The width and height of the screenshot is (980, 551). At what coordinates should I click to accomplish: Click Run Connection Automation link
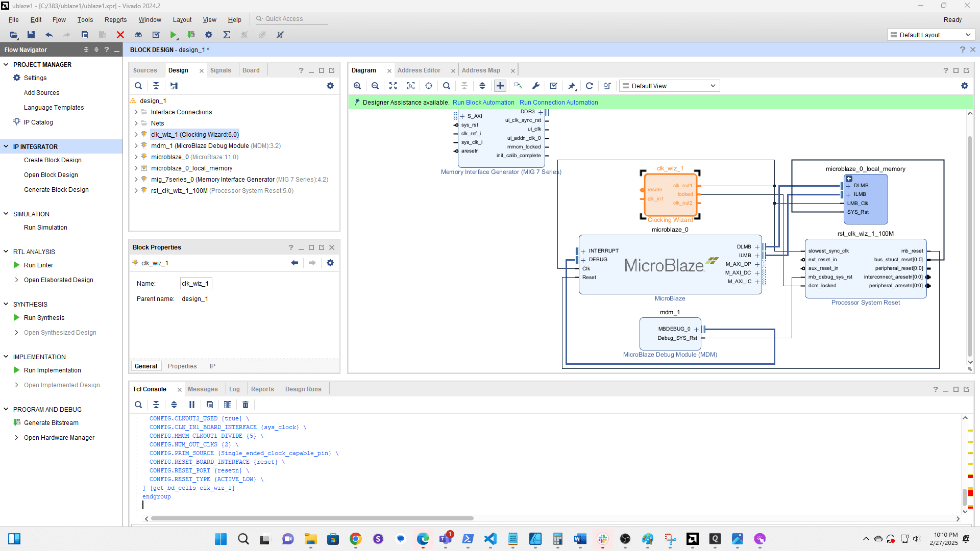tap(558, 102)
